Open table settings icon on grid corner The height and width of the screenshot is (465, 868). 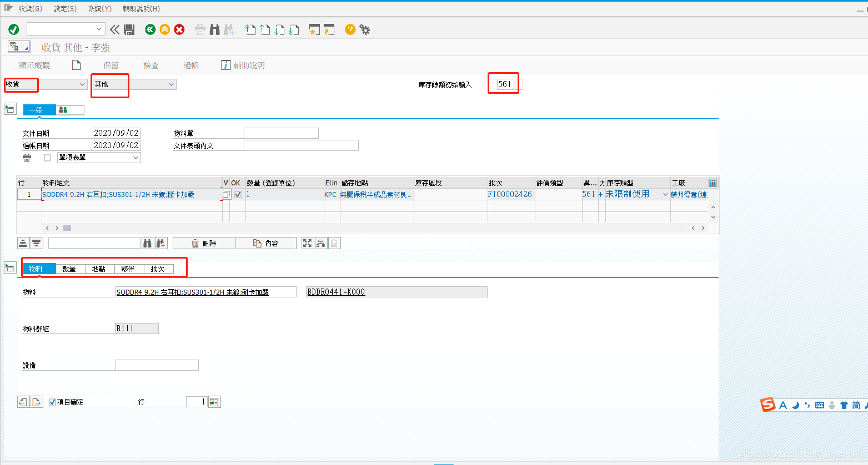pos(713,182)
